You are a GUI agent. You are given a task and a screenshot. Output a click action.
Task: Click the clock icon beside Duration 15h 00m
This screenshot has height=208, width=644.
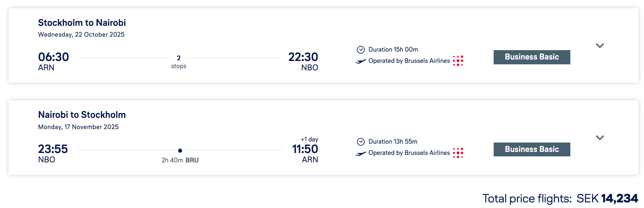coord(361,50)
